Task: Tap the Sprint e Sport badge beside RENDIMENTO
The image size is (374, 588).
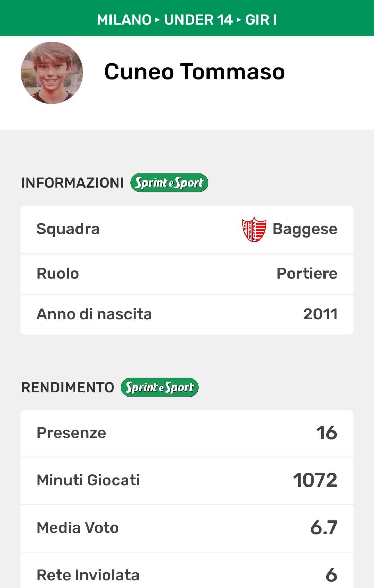Action: click(x=160, y=387)
